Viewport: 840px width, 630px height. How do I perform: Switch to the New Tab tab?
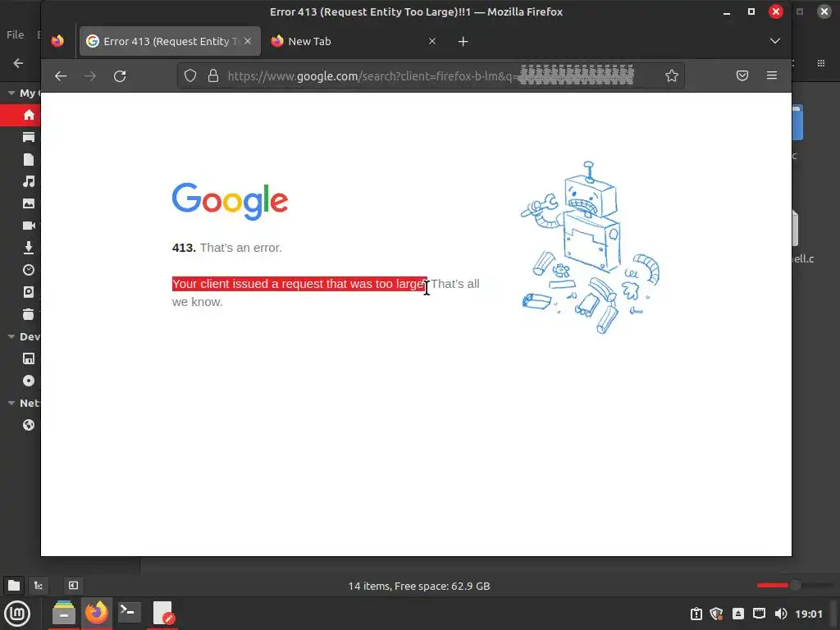pos(354,41)
